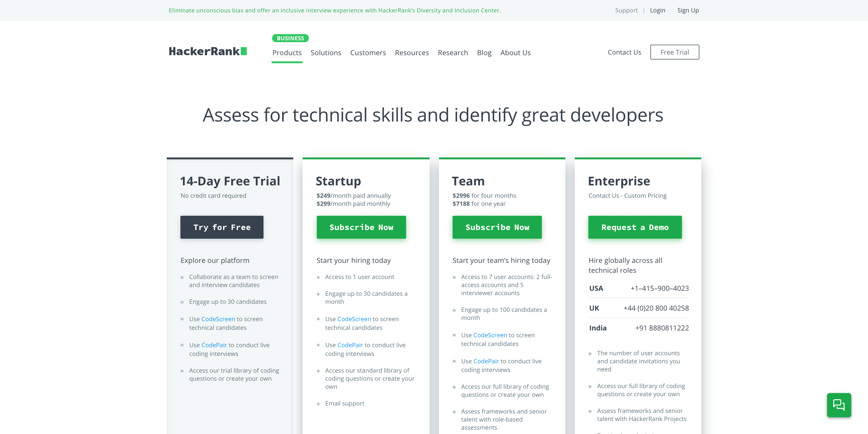Click the Free Trial outlined button
This screenshot has width=868, height=434.
tap(675, 52)
